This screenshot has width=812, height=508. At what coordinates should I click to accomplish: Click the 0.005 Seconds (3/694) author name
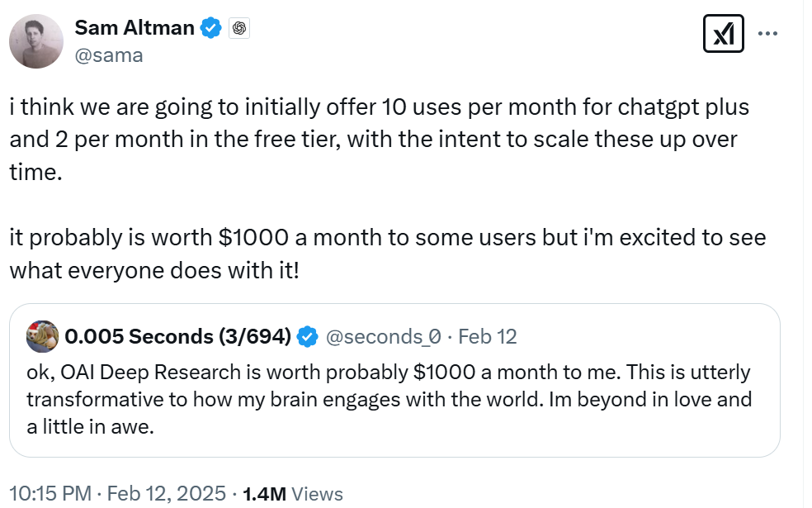click(177, 336)
